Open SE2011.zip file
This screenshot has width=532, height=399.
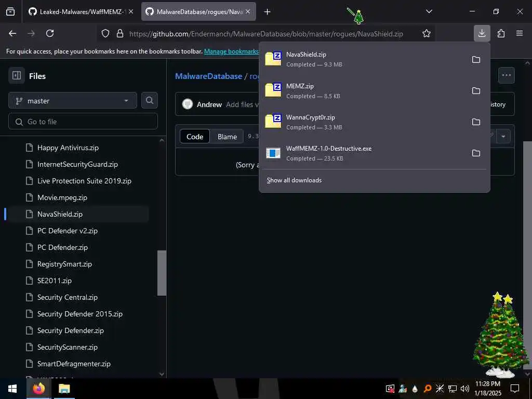(x=54, y=281)
